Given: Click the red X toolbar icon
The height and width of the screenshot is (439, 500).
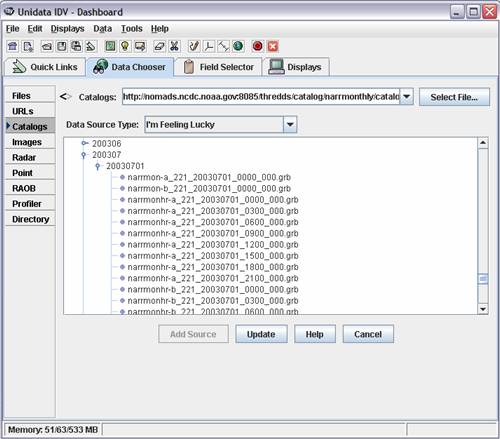Looking at the screenshot, I should tap(273, 46).
